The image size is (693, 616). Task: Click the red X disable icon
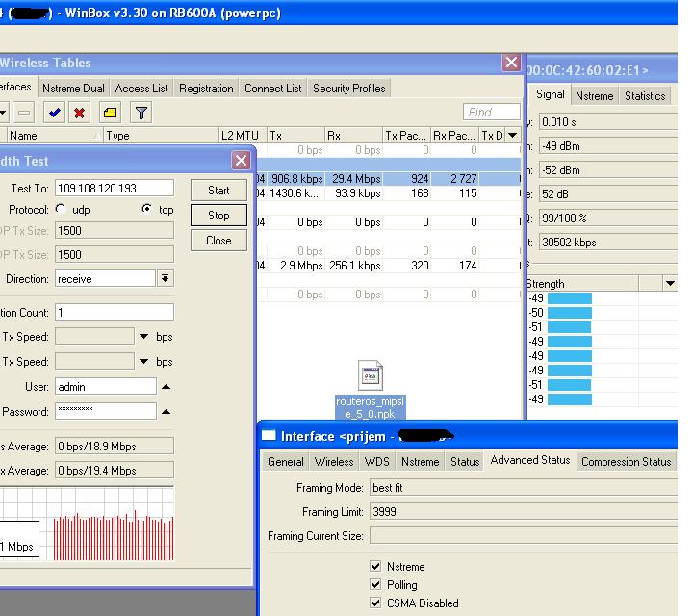click(x=80, y=114)
